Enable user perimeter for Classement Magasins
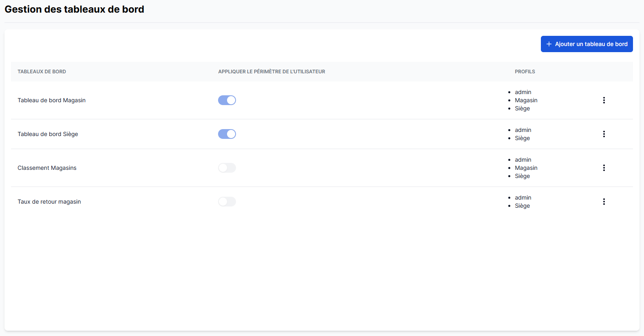The height and width of the screenshot is (336, 644). coord(227,168)
